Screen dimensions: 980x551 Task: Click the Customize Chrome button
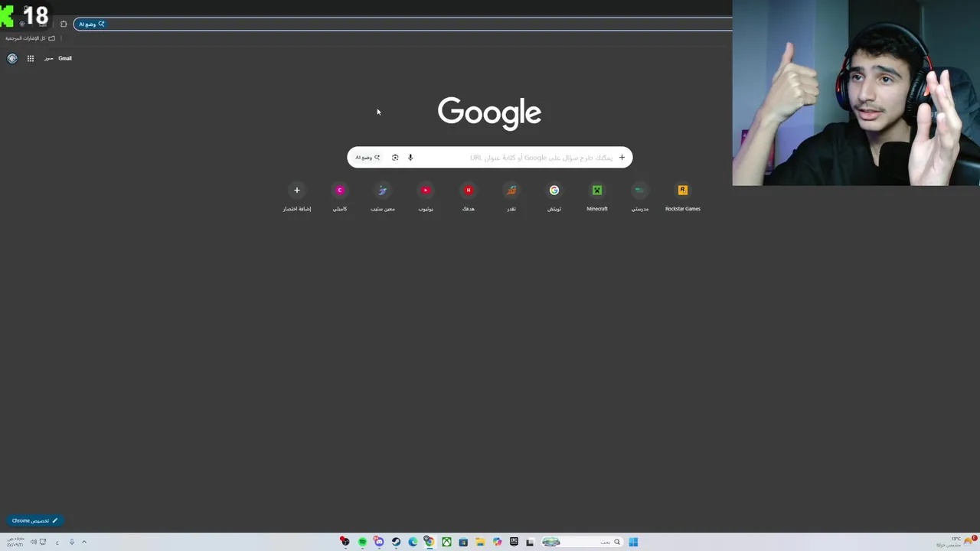(x=34, y=520)
